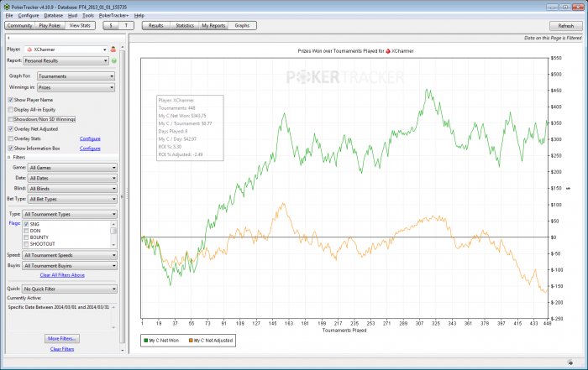The image size is (588, 370).
Task: Click the Flags list scrollbar
Action: click(x=113, y=234)
